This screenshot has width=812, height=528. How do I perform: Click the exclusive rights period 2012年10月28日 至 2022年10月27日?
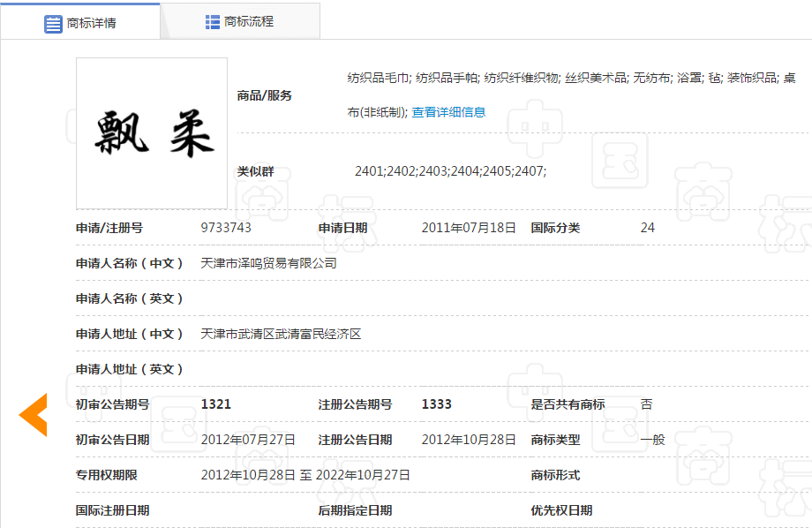click(x=305, y=475)
